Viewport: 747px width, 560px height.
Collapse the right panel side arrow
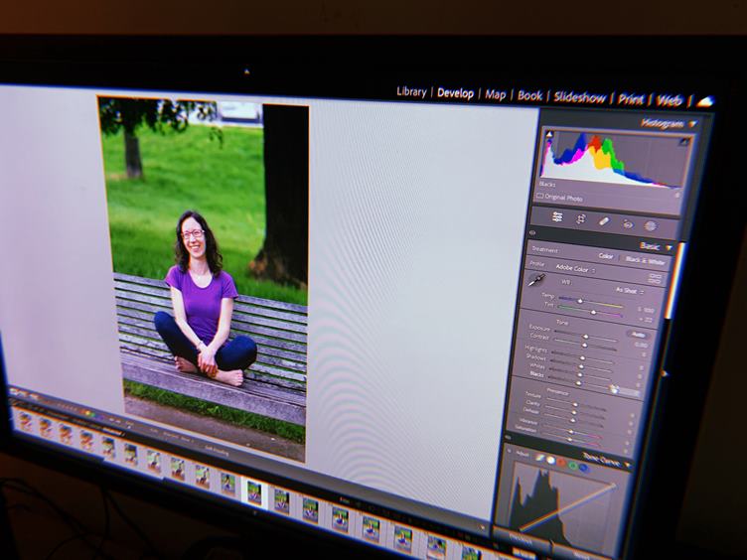(665, 374)
